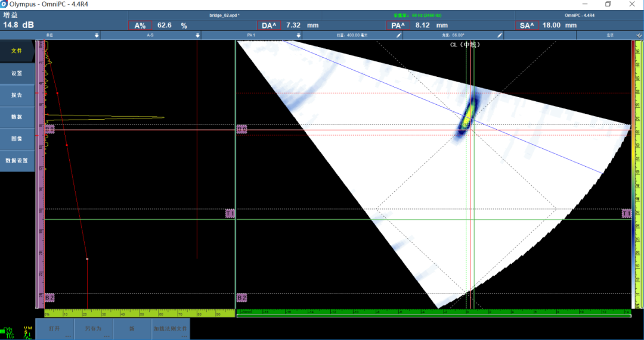
Task: Open the 选项 options arrow icon
Action: pos(639,35)
